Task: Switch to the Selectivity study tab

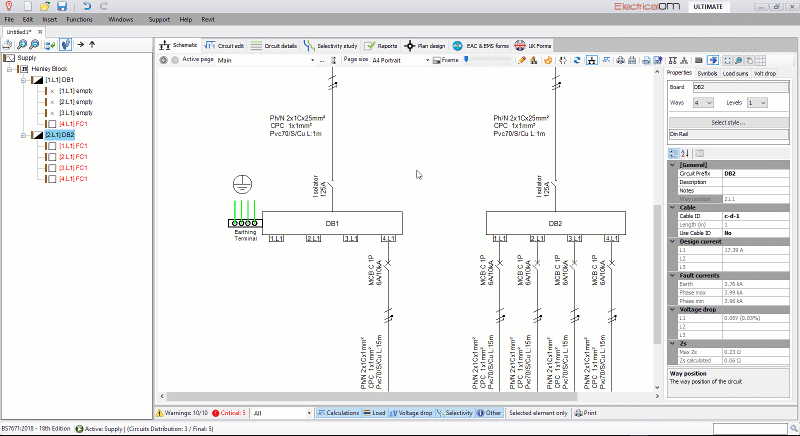Action: (331, 46)
